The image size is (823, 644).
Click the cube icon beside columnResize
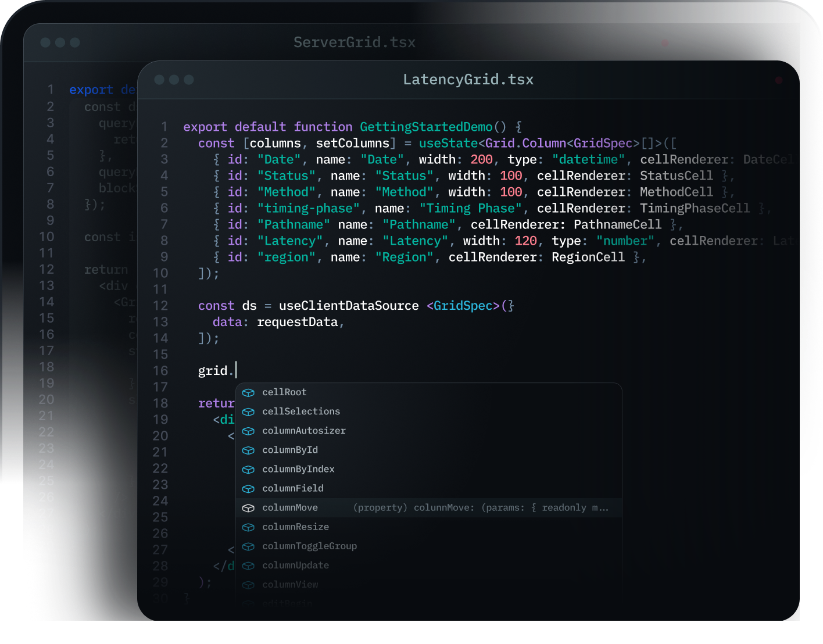pos(248,527)
